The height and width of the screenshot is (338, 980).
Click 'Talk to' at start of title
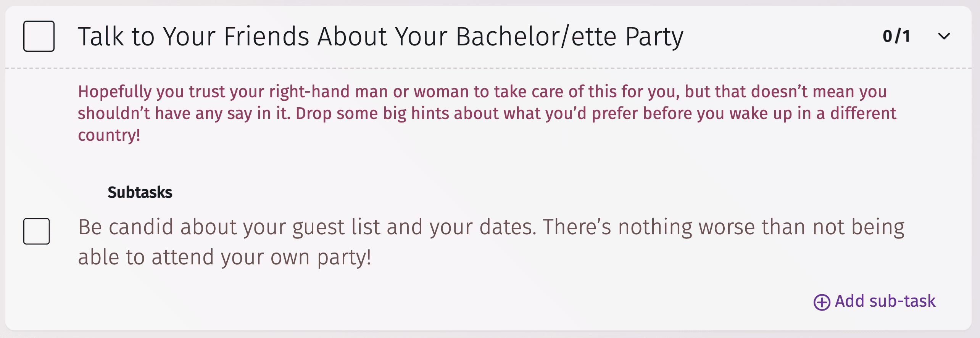coord(116,37)
